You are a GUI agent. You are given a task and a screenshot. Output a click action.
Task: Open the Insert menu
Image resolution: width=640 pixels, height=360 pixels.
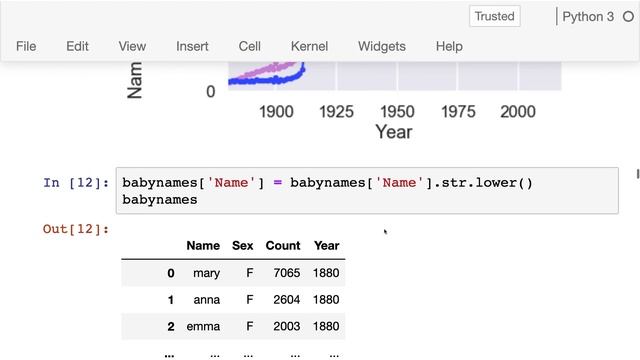(192, 46)
